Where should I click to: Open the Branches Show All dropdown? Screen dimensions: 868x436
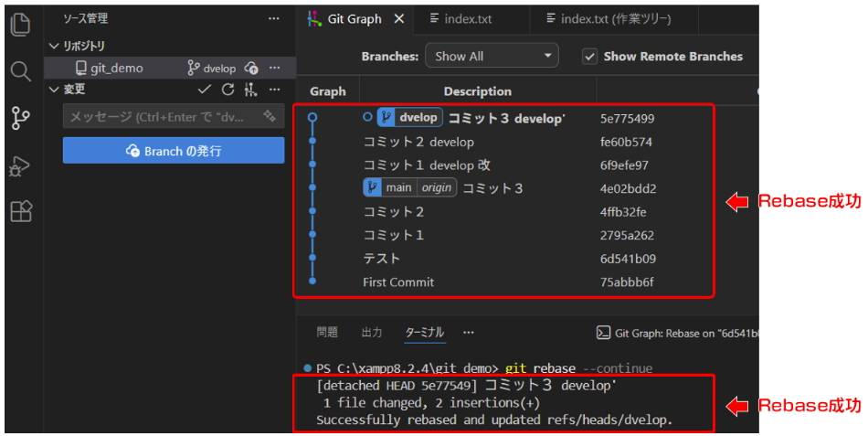tap(492, 57)
